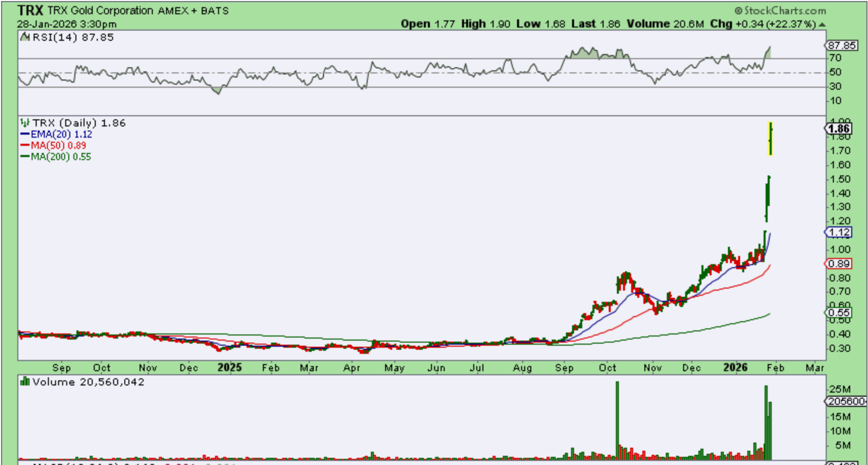
Task: Click the Last 1.86 value in header
Action: click(x=595, y=24)
